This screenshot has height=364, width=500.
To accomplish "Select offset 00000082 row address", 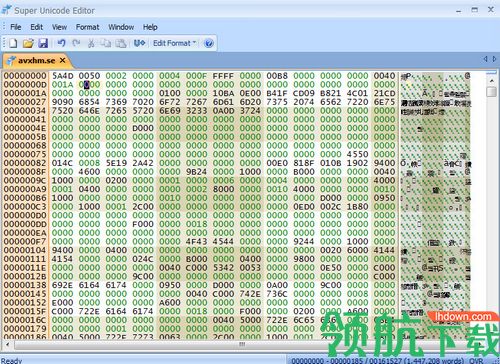I will click(25, 163).
